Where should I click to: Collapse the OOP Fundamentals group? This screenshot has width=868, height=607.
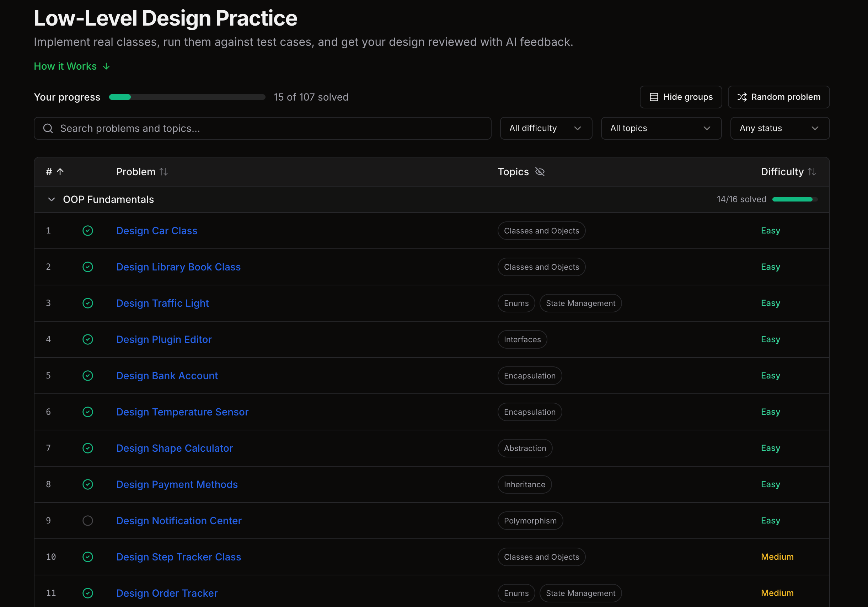52,199
